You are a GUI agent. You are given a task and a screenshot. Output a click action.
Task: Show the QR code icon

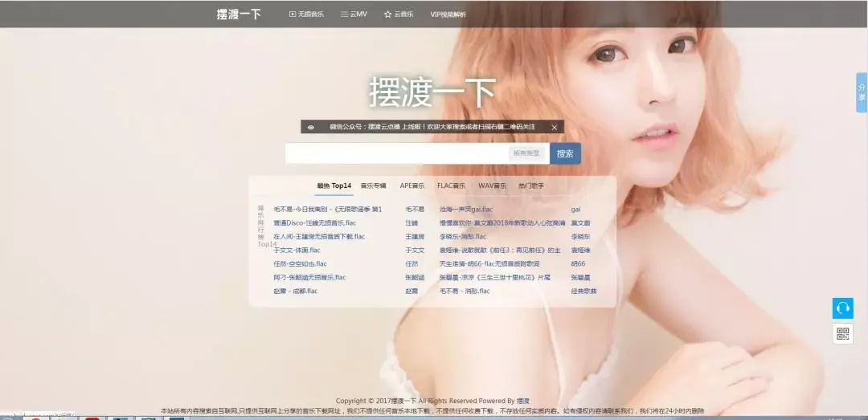pyautogui.click(x=842, y=333)
